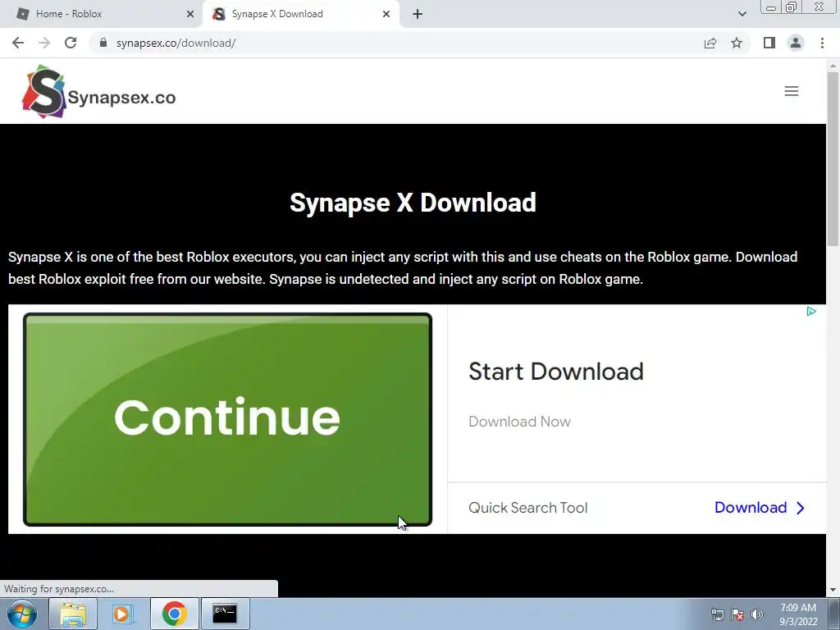Go back using the browser back arrow
The height and width of the screenshot is (630, 840).
click(x=18, y=43)
